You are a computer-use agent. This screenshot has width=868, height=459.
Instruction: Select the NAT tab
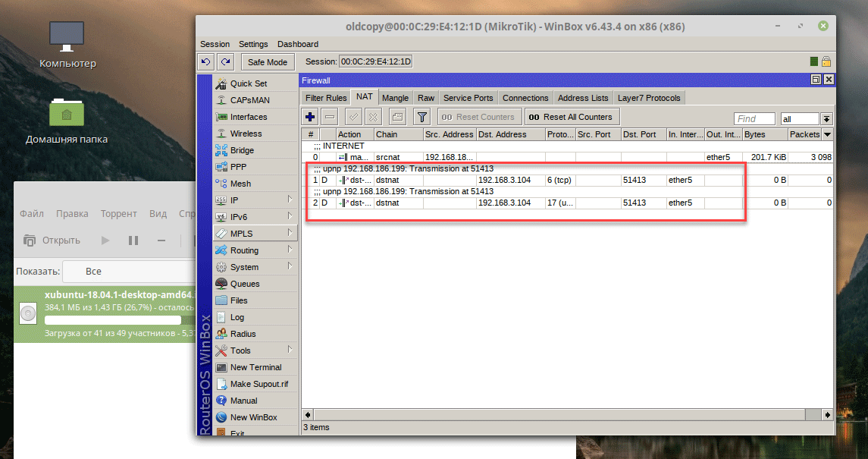(x=364, y=96)
